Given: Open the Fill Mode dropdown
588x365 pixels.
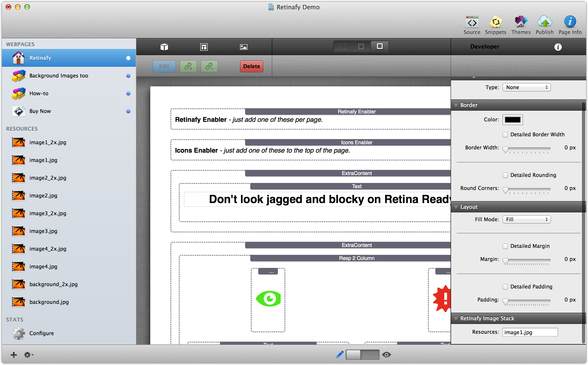Looking at the screenshot, I should pos(526,219).
